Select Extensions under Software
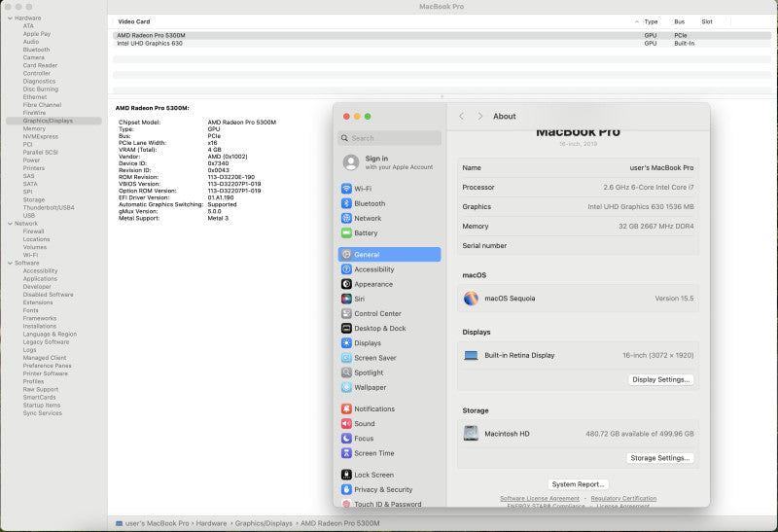Screen dimensions: 778x532 pos(38,302)
